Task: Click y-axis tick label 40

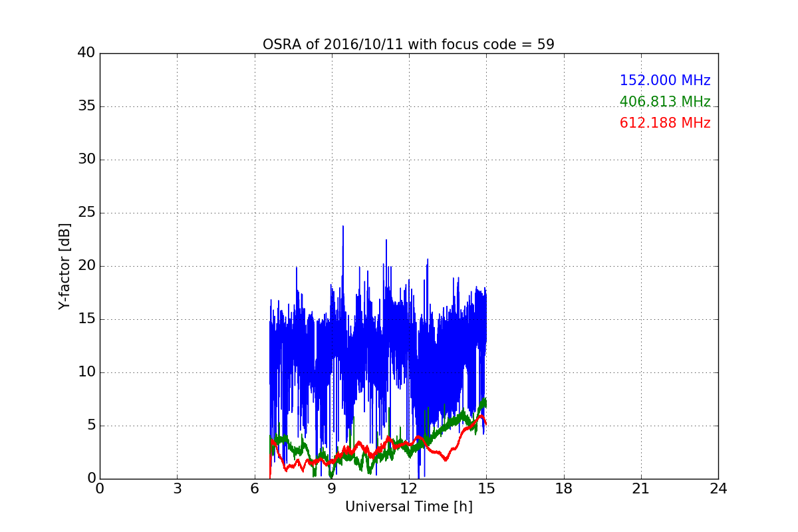Action: 86,53
